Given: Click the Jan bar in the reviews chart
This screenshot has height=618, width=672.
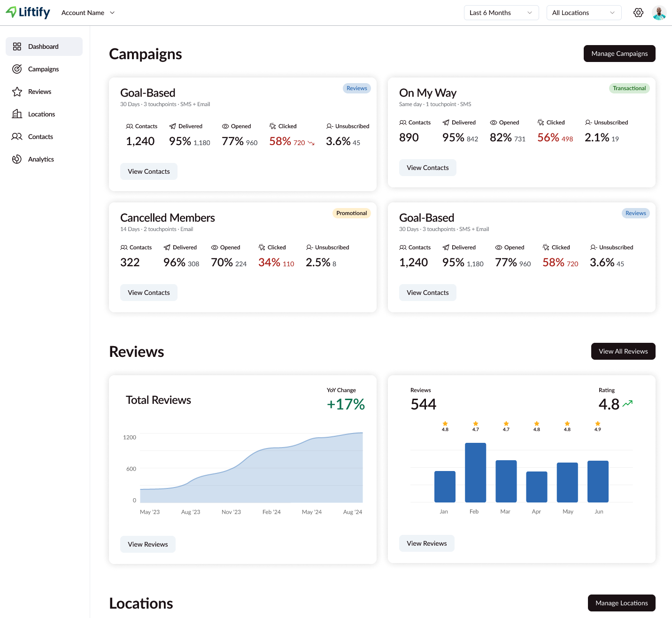Looking at the screenshot, I should coord(445,487).
